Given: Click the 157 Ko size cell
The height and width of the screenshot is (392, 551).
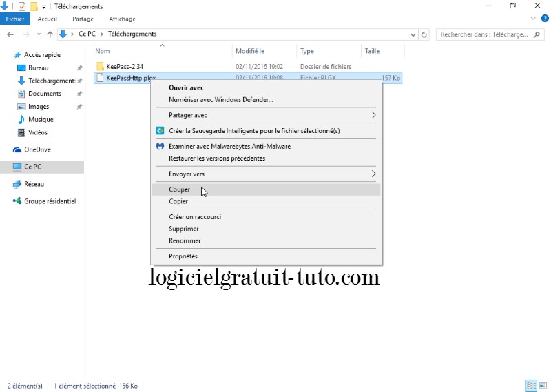Looking at the screenshot, I should coord(391,78).
